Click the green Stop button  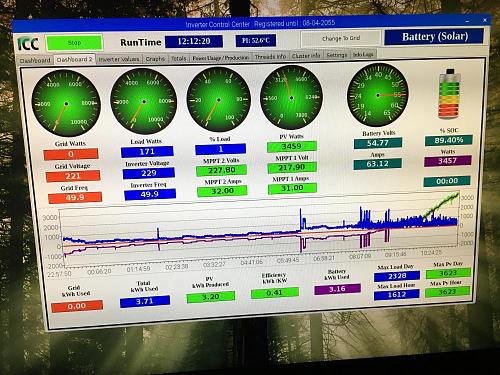tap(74, 43)
